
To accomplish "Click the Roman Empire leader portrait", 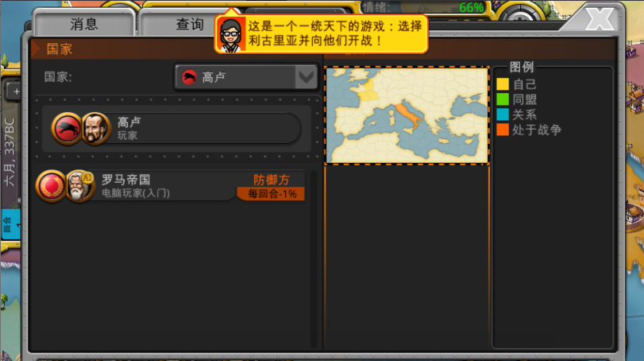I will coord(79,186).
